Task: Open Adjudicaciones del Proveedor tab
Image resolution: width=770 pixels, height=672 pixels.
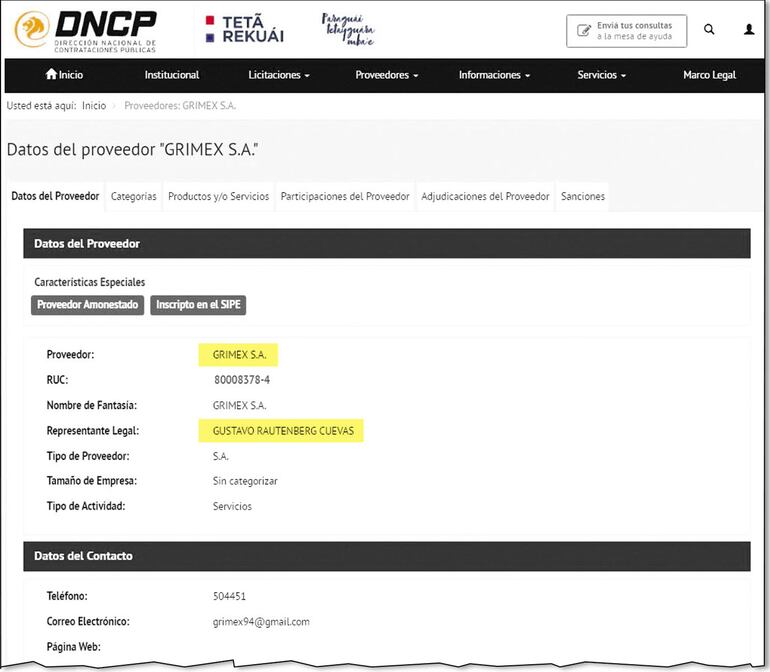Action: click(485, 196)
